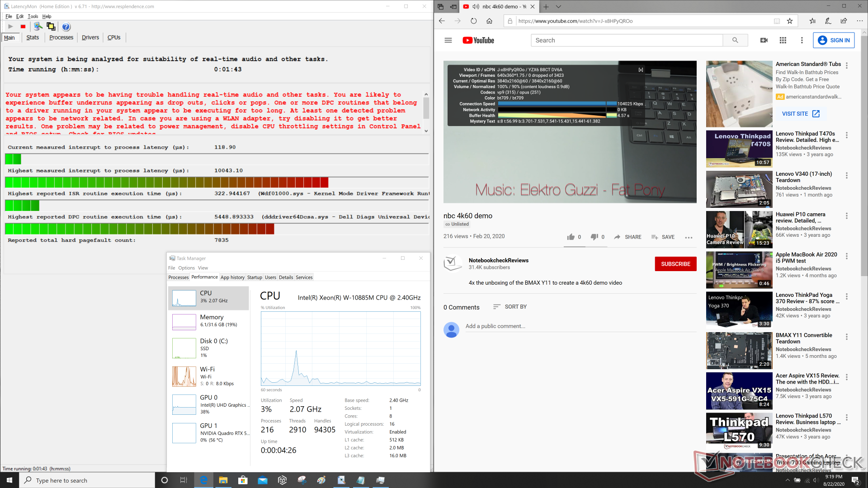
Task: Open the YouTube apps grid icon
Action: coord(783,40)
